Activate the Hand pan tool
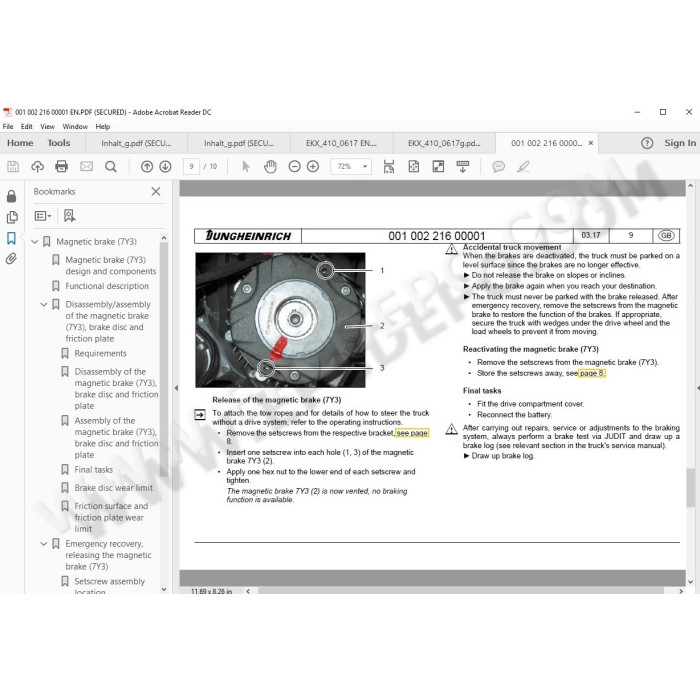The width and height of the screenshot is (700, 700). (x=270, y=167)
